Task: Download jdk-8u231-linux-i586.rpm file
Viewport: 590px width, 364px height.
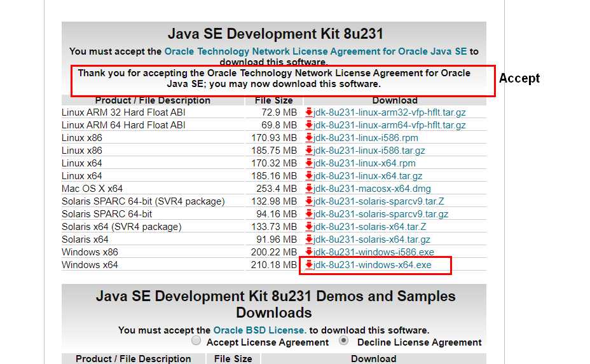Action: [x=366, y=138]
